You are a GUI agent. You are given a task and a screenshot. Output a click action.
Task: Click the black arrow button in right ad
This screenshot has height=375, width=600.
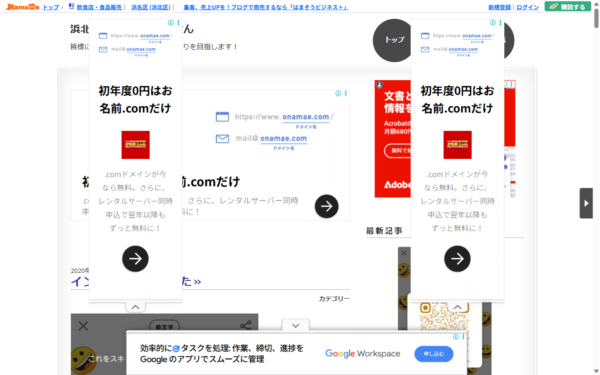(458, 259)
